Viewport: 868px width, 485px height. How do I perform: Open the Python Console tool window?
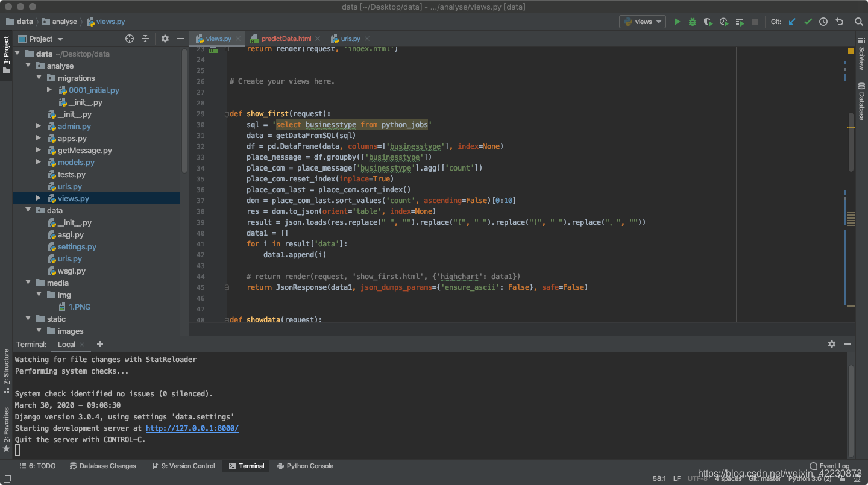click(x=305, y=466)
